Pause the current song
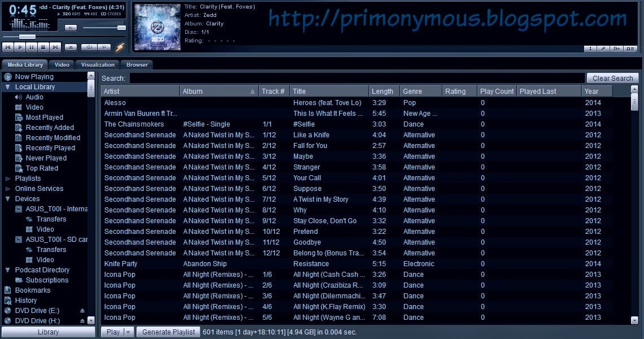 (32, 47)
